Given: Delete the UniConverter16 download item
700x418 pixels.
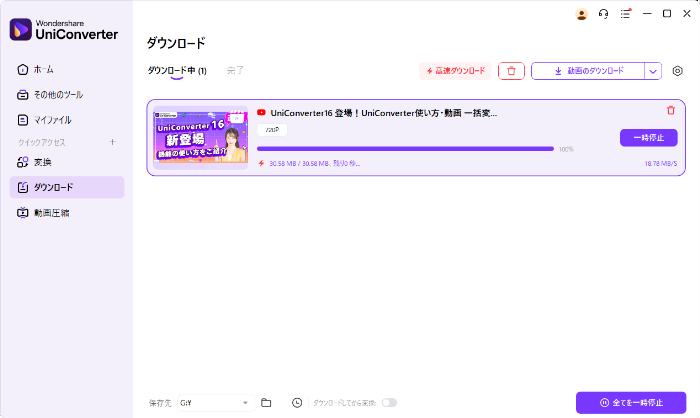Looking at the screenshot, I should click(671, 110).
